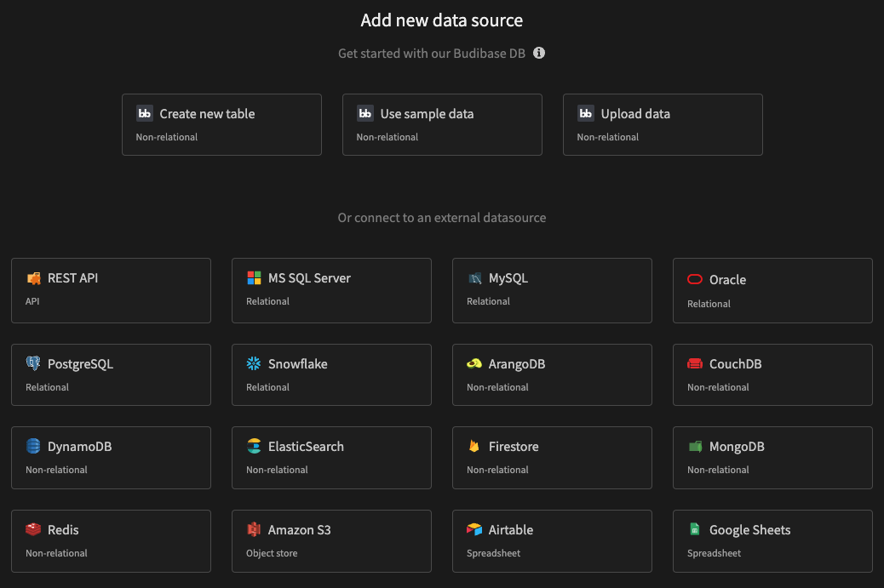Image resolution: width=884 pixels, height=588 pixels.
Task: Select the MS SQL Server datasource
Action: 331,291
